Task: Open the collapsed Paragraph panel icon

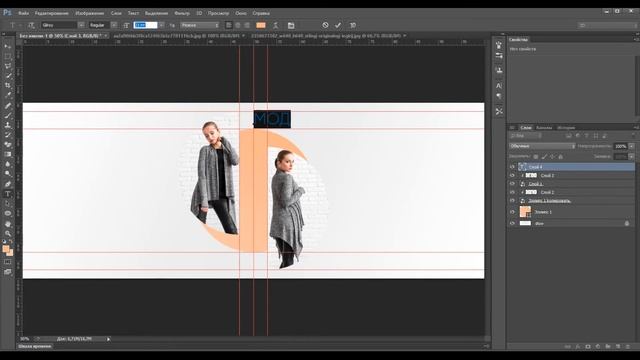Action: point(499,96)
